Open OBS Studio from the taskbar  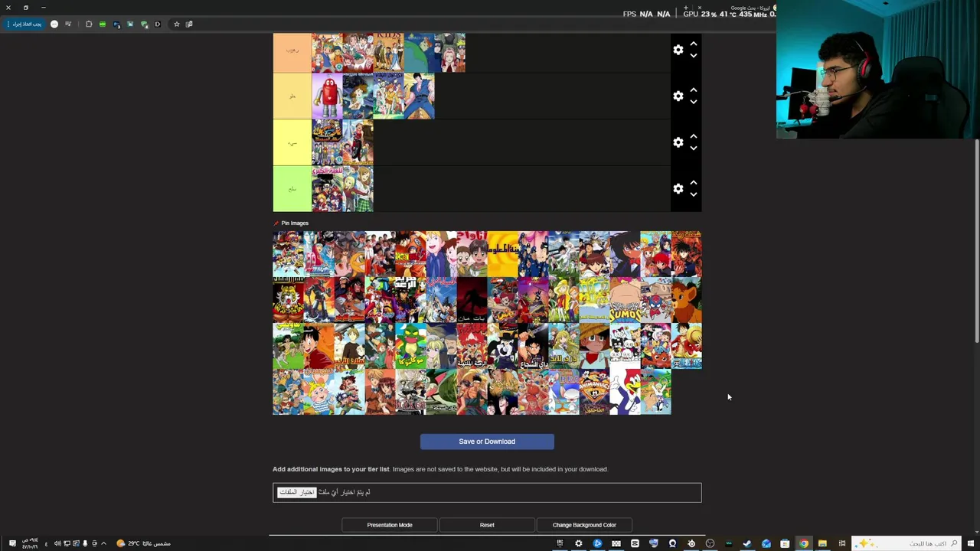pyautogui.click(x=710, y=543)
